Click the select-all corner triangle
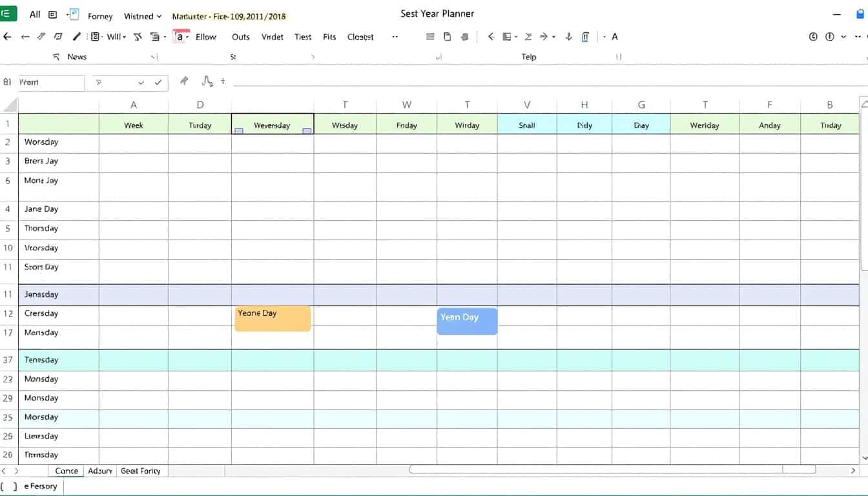This screenshot has width=868, height=496. pyautogui.click(x=9, y=105)
